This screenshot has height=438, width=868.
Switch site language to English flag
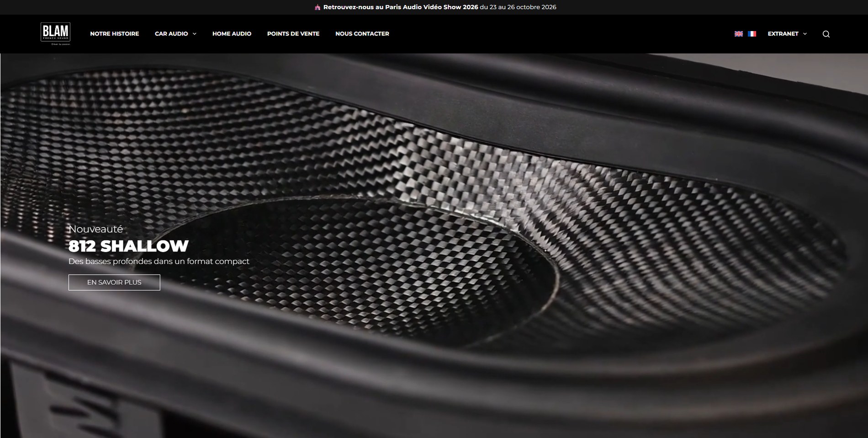point(738,34)
